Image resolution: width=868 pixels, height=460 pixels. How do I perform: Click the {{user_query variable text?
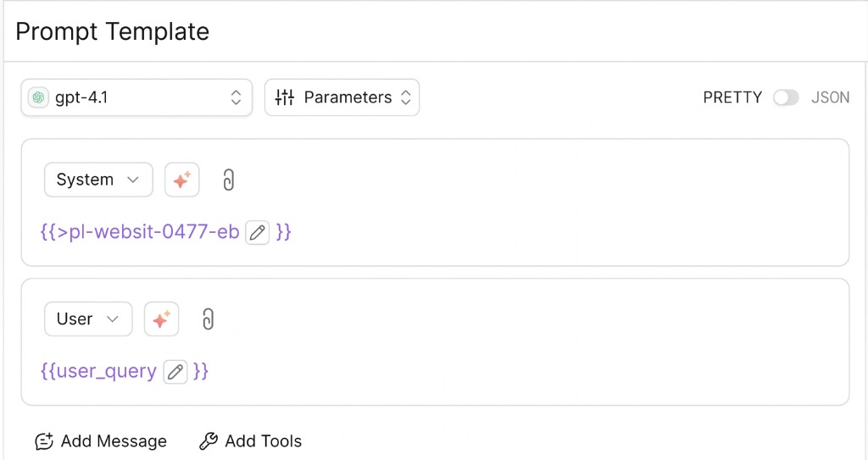pos(98,371)
